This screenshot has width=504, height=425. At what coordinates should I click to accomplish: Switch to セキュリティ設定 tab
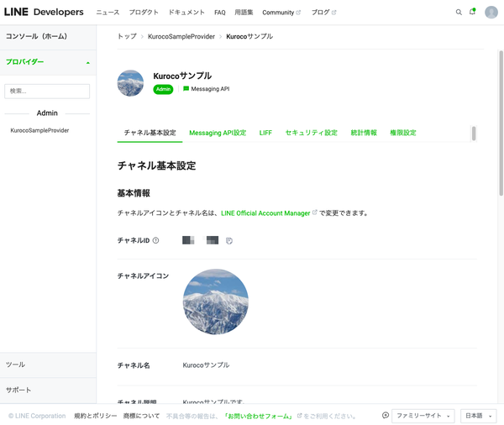click(x=311, y=133)
